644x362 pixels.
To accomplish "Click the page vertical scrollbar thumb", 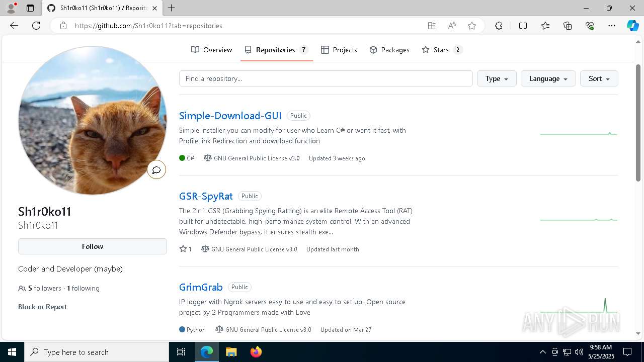I will point(638,122).
